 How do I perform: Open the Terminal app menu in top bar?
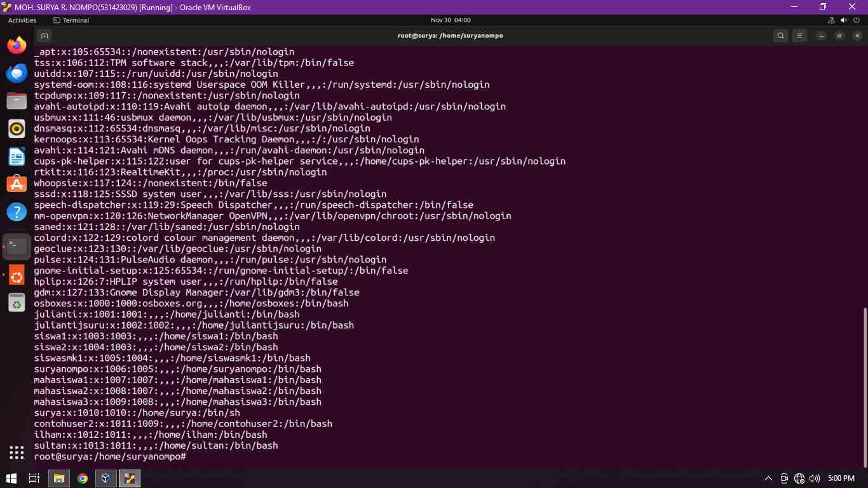(71, 20)
